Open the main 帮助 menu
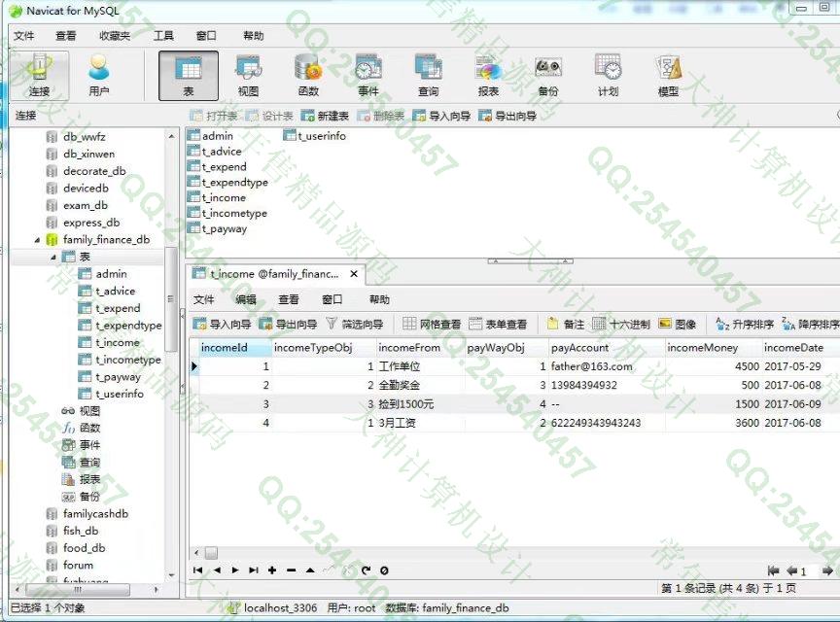Image resolution: width=840 pixels, height=622 pixels. click(254, 36)
